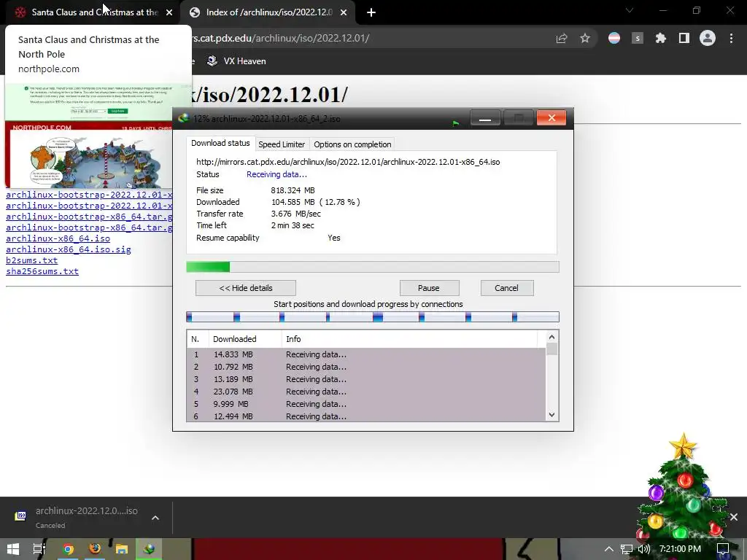Close the IDM download dialog
747x560 pixels.
551,117
